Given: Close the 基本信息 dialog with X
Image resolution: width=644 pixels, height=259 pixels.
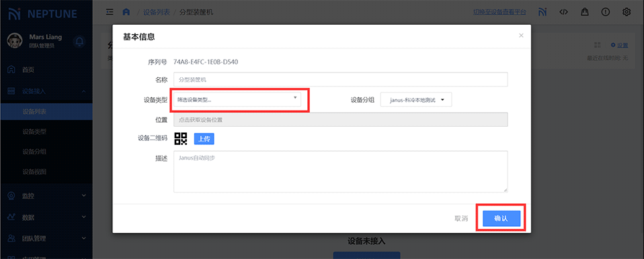Looking at the screenshot, I should (521, 36).
